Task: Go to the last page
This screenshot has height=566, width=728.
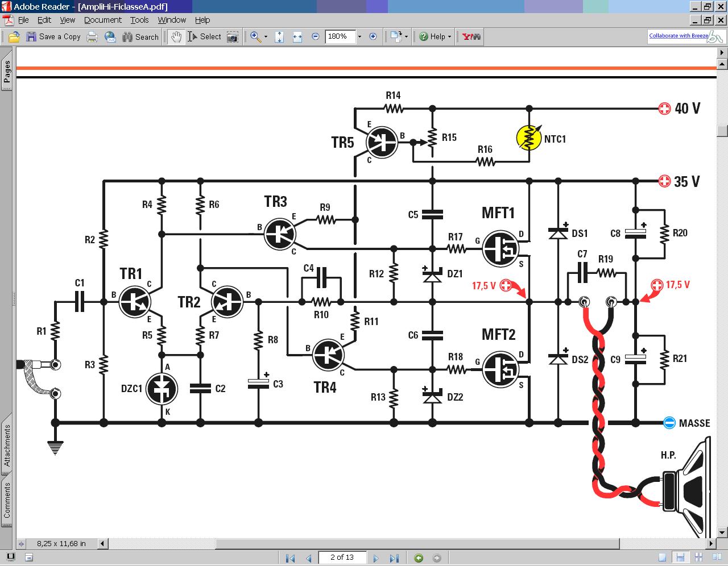Action: coord(394,558)
